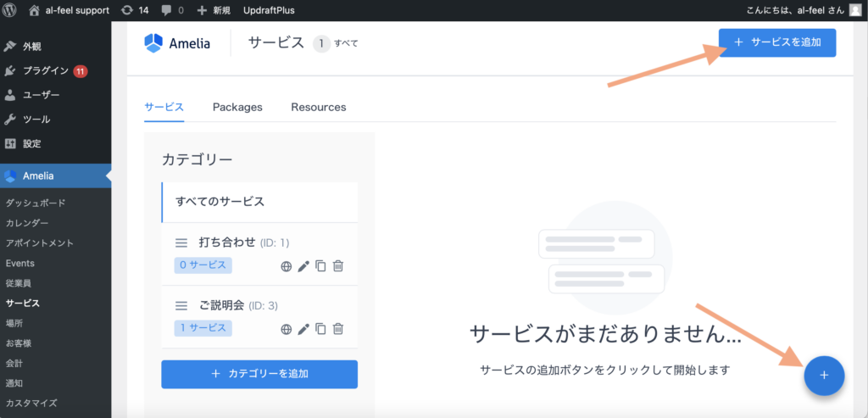The image size is (868, 418).
Task: Click the カテゴリーを追加 button
Action: 259,374
